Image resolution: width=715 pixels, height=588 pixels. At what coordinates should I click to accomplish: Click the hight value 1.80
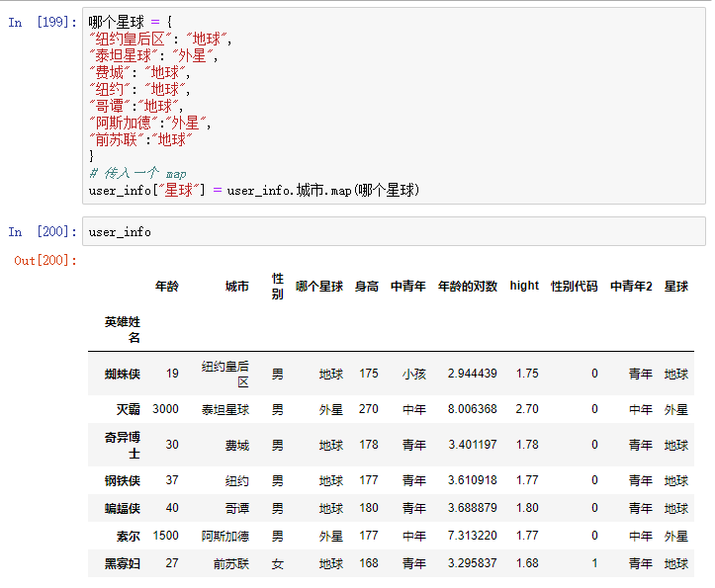click(x=527, y=508)
